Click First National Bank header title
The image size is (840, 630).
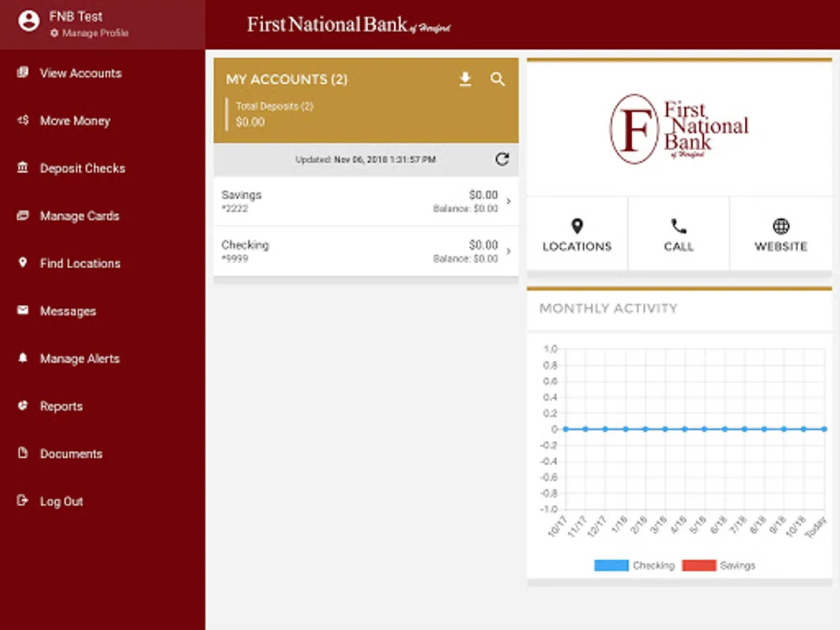(x=349, y=24)
